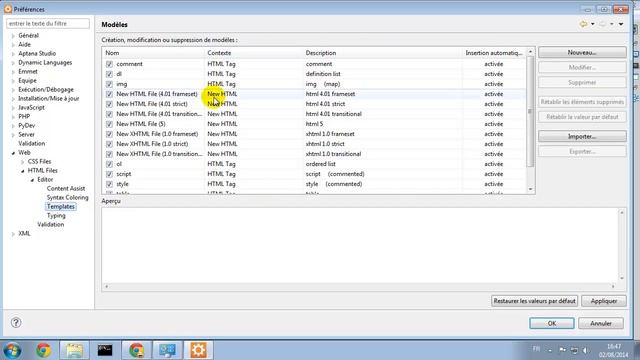This screenshot has height=360, width=640.
Task: Sort by the Nom column header
Action: (153, 53)
